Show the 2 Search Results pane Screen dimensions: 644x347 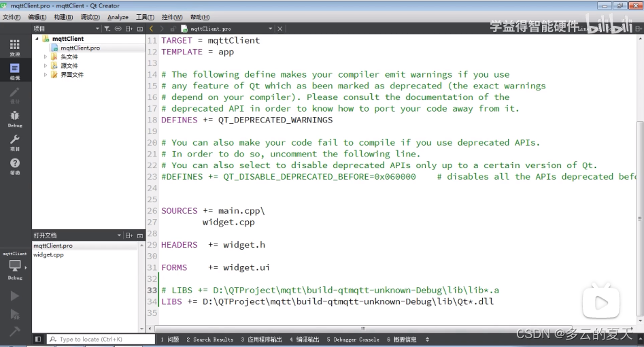209,340
